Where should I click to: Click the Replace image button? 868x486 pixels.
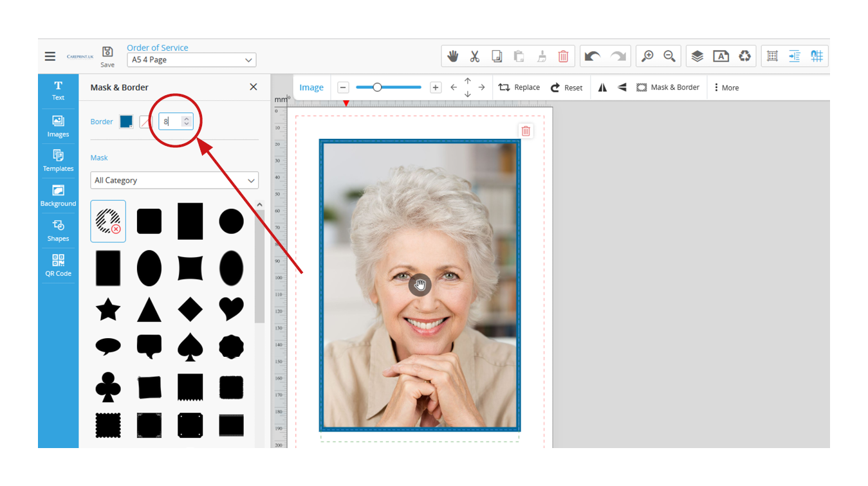(x=519, y=87)
